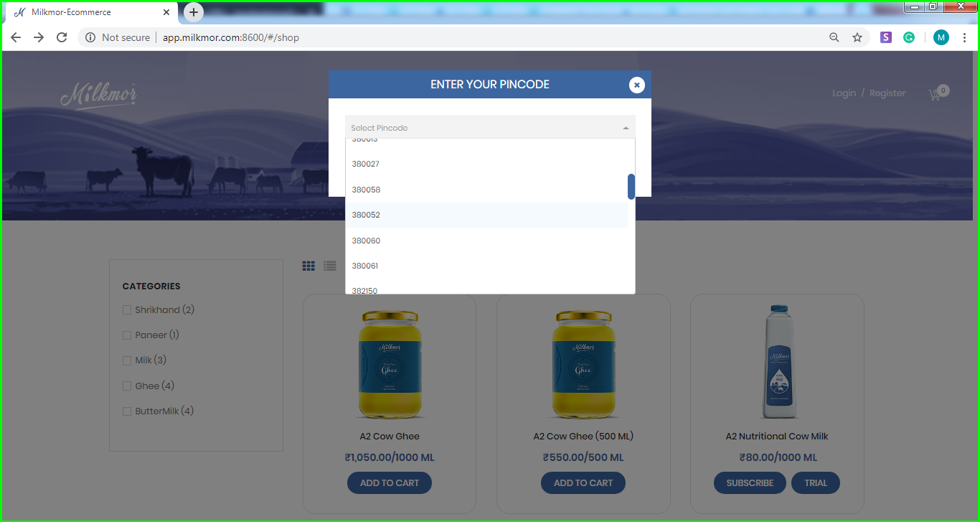Screen dimensions: 980x522
Task: Click the pincode list scrollbar thumb
Action: click(631, 187)
